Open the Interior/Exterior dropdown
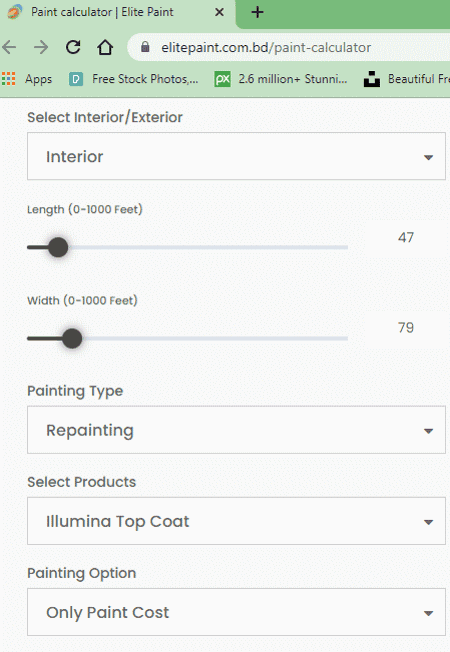Screen dimensions: 450x652 (236, 156)
